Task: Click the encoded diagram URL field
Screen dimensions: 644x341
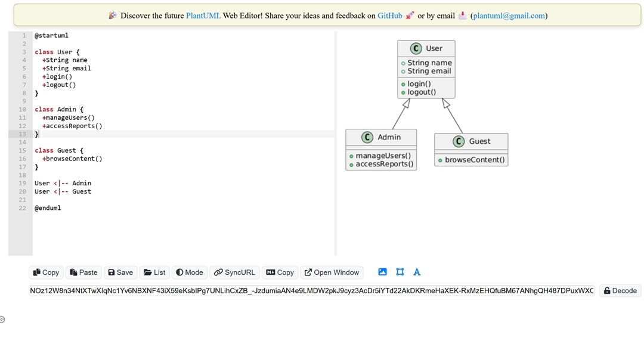Action: pos(311,290)
